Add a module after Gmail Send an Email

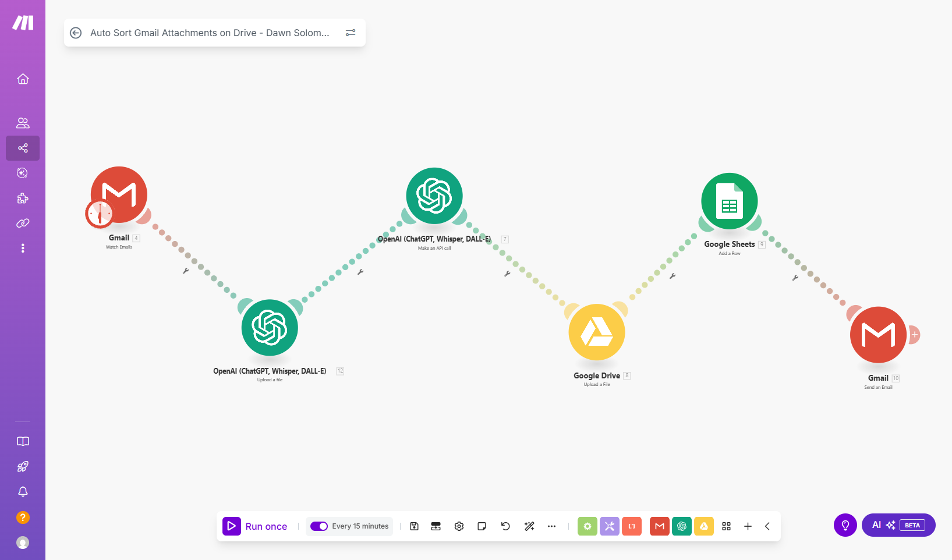915,335
